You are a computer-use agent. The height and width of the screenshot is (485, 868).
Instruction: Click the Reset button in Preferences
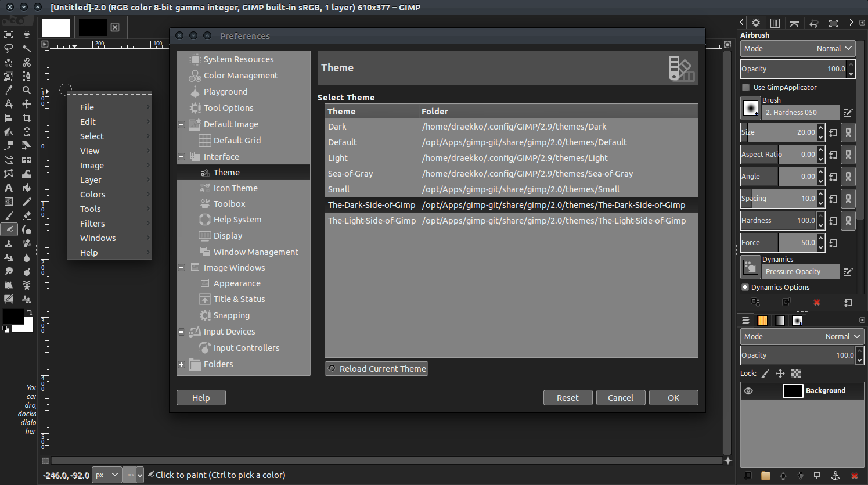568,398
